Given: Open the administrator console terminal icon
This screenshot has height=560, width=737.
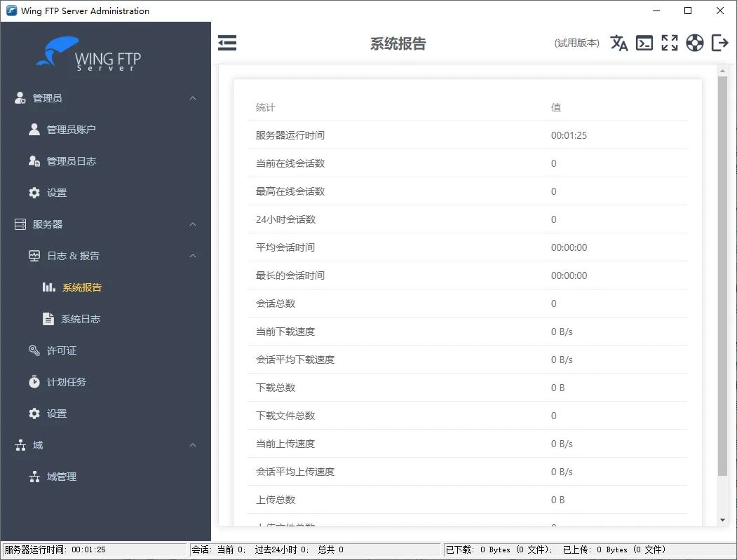Looking at the screenshot, I should point(644,43).
